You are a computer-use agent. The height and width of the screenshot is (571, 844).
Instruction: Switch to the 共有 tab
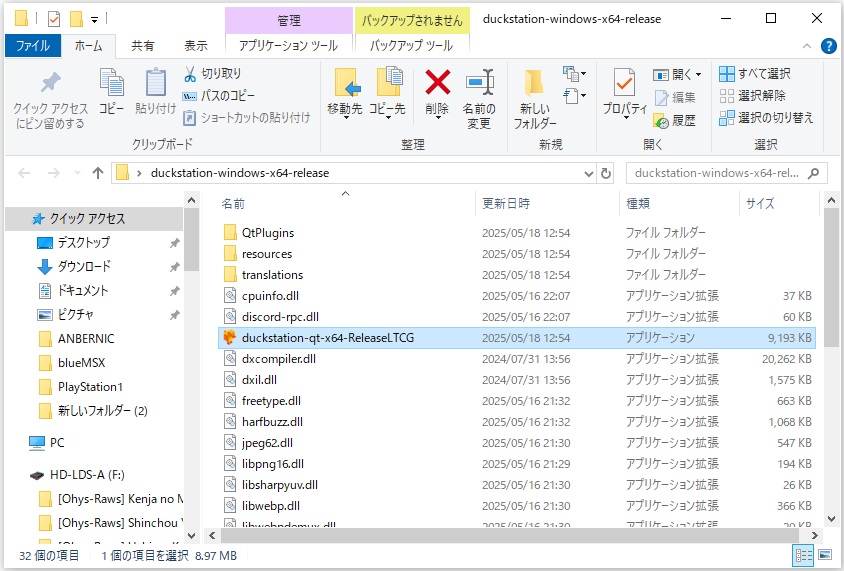[143, 46]
